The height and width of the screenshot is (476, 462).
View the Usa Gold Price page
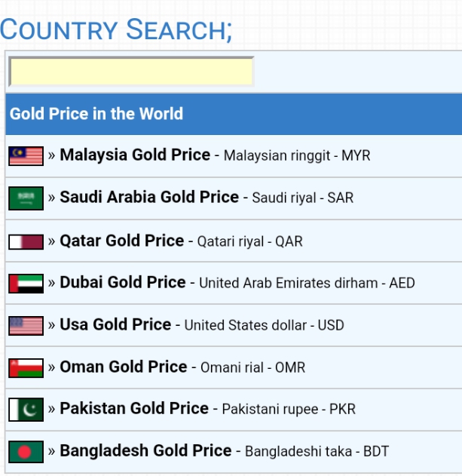pyautogui.click(x=115, y=324)
